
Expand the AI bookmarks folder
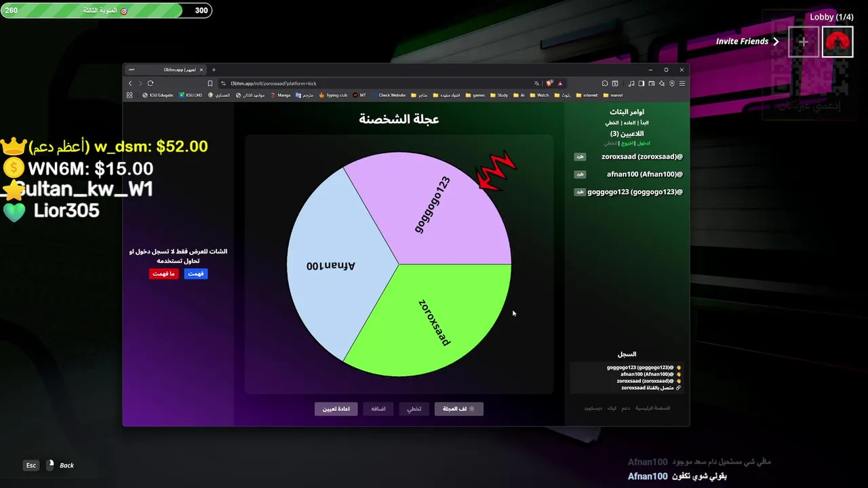click(x=519, y=95)
